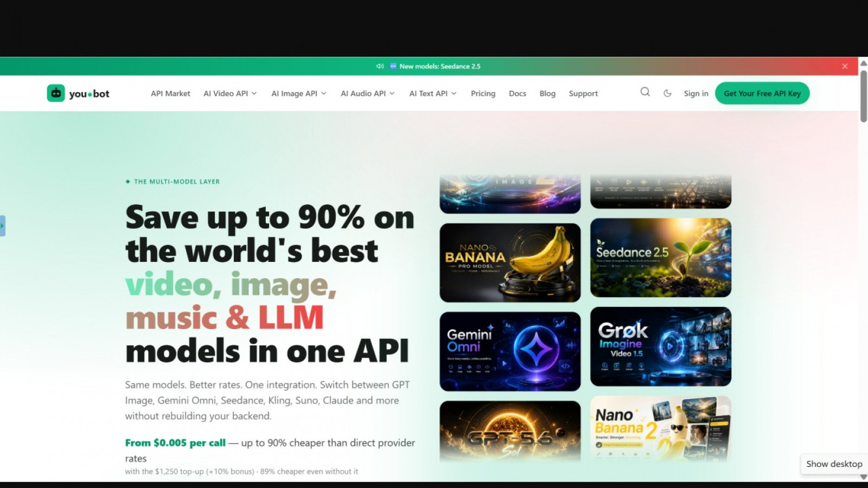Screen dimensions: 868x488
Task: Expand the AI Image API dropdown
Action: [299, 93]
